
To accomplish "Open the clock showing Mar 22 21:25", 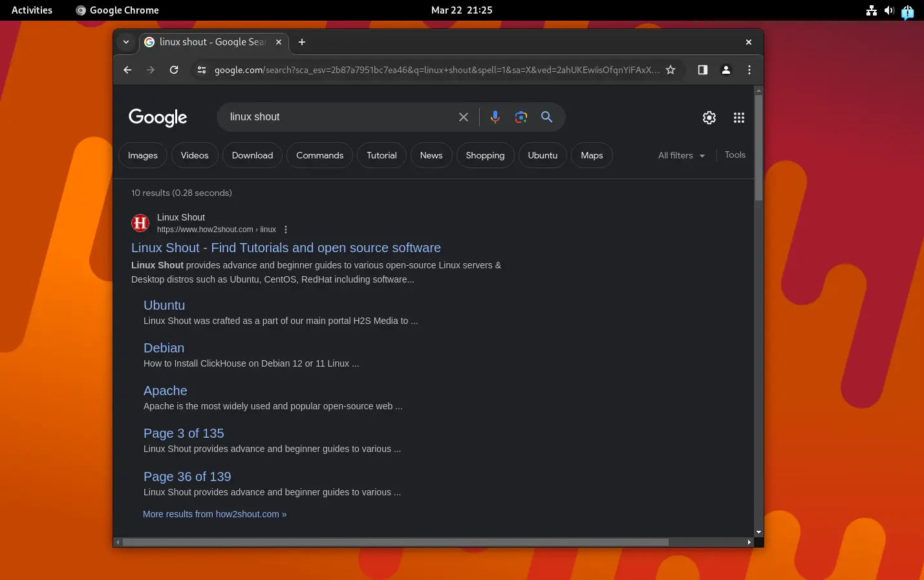I will [x=462, y=10].
